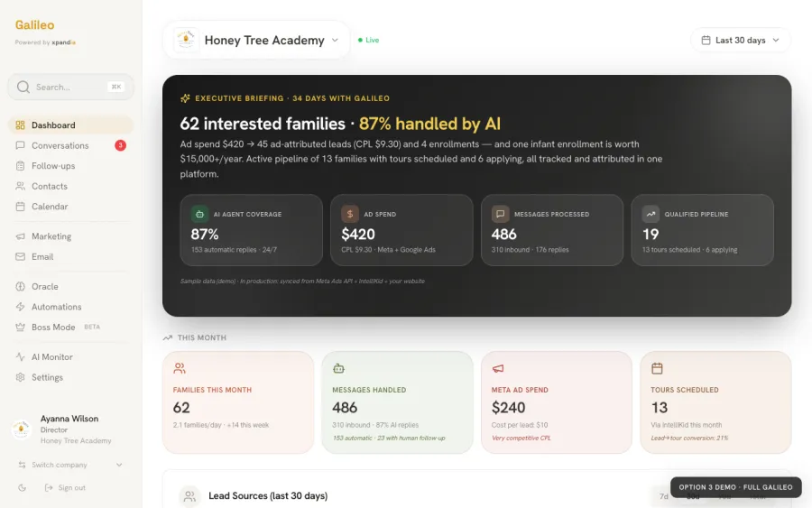Click the Qualified Pipeline 19 card

[702, 230]
